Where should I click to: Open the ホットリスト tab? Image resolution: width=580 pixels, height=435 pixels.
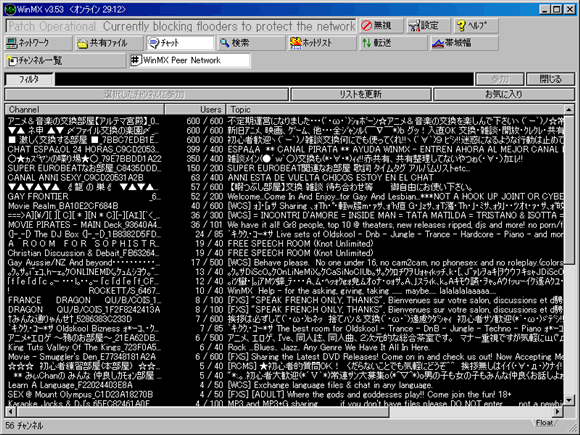tap(322, 43)
